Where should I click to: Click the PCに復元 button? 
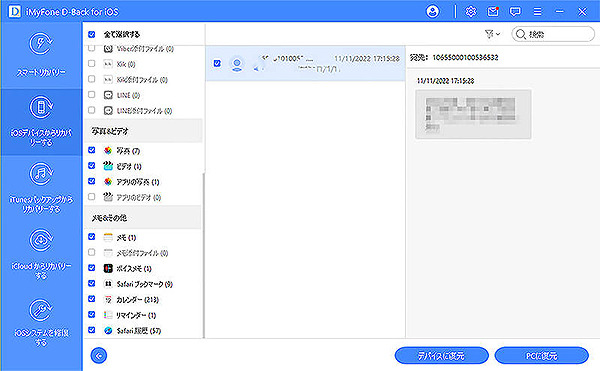(541, 356)
